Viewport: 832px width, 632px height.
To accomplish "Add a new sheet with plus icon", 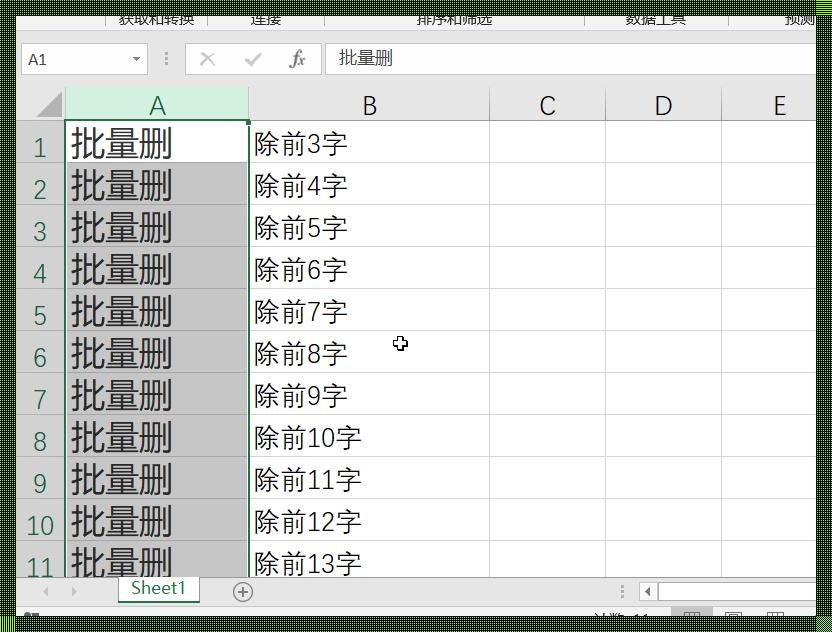I will (x=242, y=592).
